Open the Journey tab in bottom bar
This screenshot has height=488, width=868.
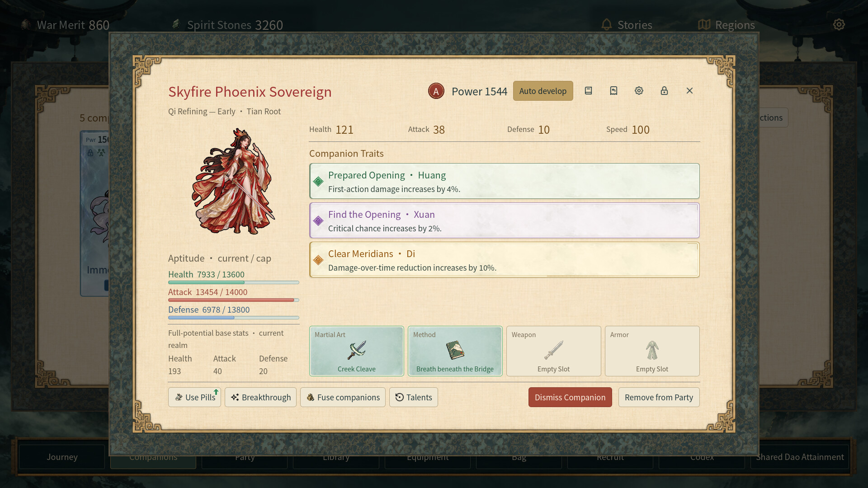pos(62,457)
